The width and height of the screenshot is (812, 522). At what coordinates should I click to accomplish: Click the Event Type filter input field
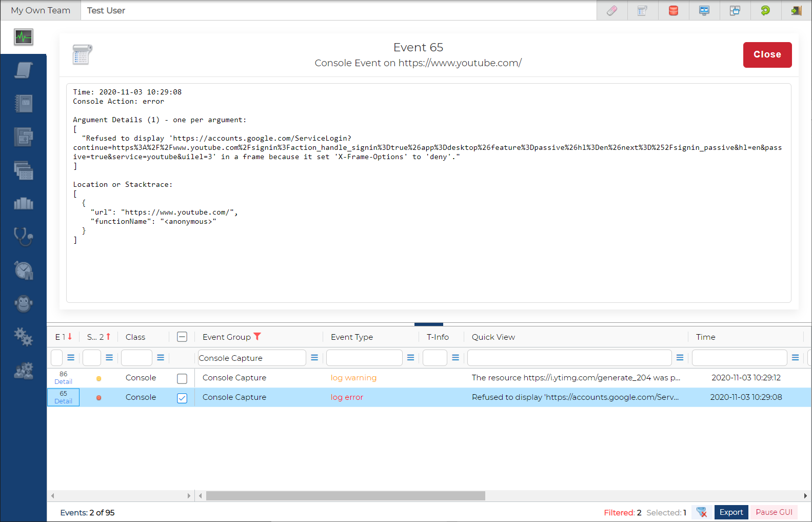tap(364, 358)
